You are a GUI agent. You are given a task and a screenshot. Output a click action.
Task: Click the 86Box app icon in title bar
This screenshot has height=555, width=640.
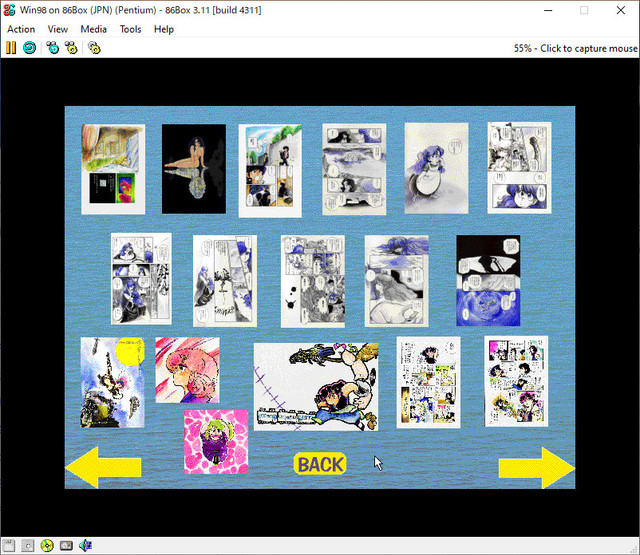coord(9,10)
